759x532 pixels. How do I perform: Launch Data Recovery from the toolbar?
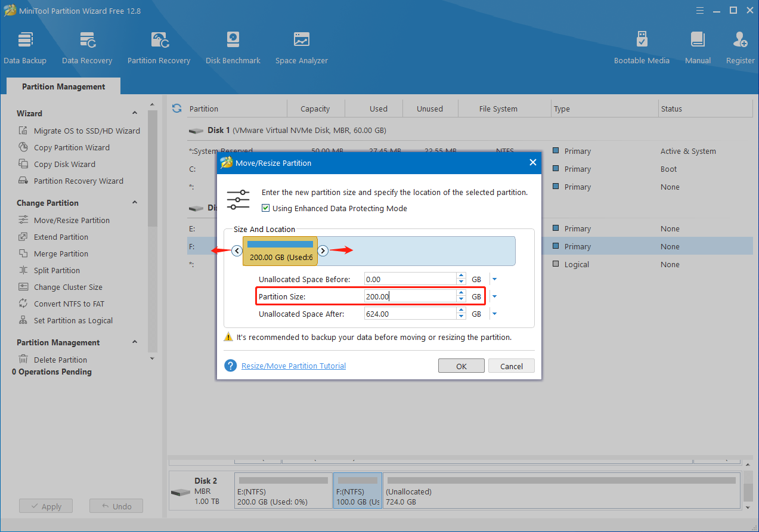click(x=87, y=48)
